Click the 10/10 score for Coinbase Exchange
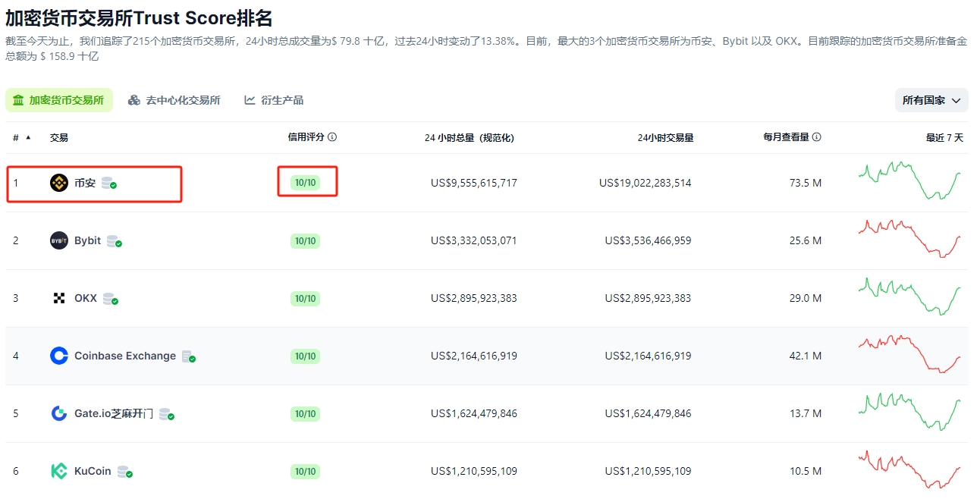The width and height of the screenshot is (980, 499). 306,356
